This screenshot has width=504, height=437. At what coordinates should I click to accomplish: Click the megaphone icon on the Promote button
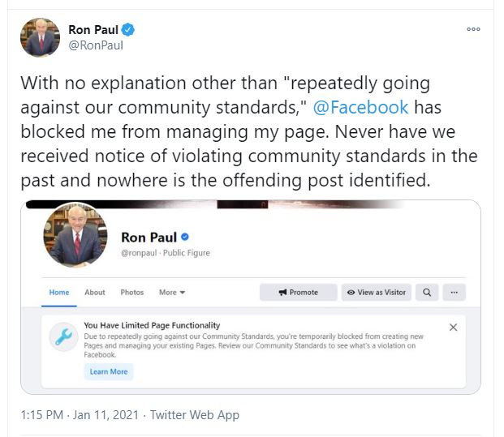tap(283, 292)
